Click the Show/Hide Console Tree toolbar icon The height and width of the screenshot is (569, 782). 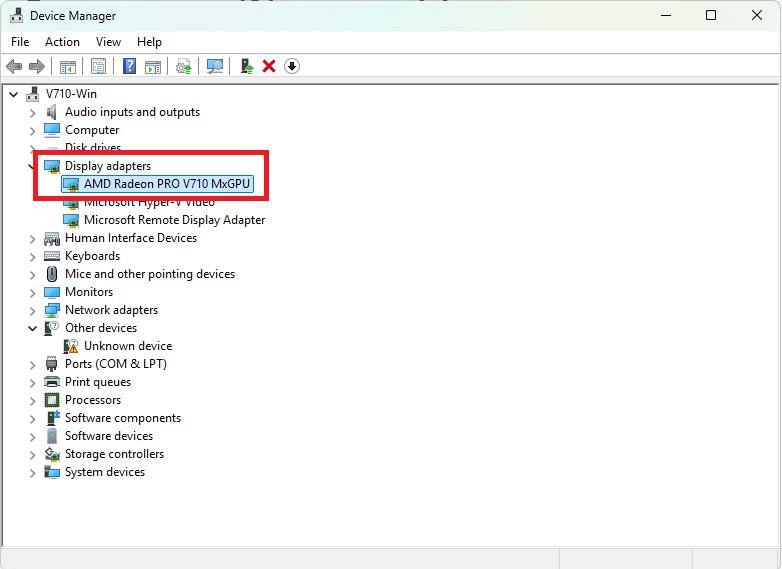point(68,66)
